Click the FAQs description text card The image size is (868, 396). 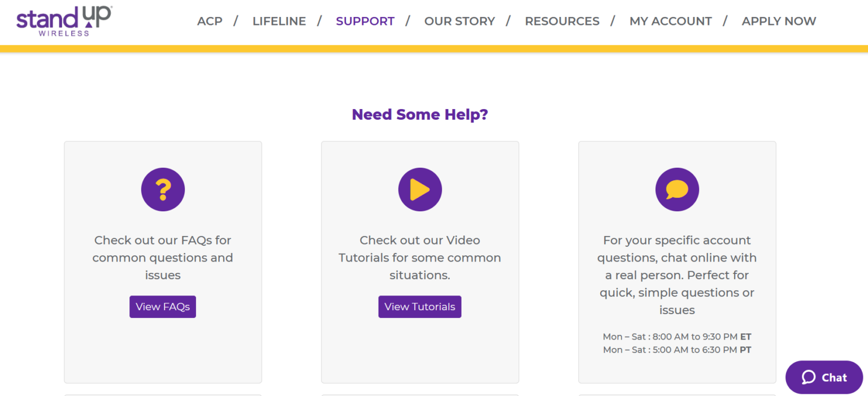coord(163,258)
